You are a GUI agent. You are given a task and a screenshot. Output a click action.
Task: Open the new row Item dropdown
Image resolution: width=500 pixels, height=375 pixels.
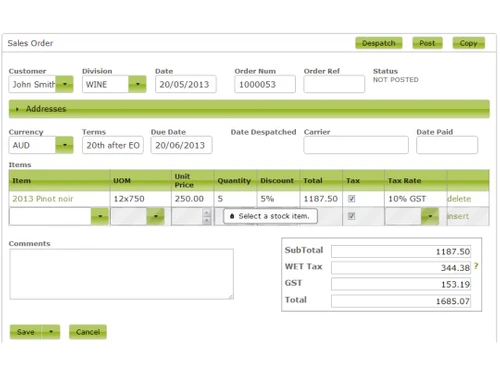(x=100, y=216)
